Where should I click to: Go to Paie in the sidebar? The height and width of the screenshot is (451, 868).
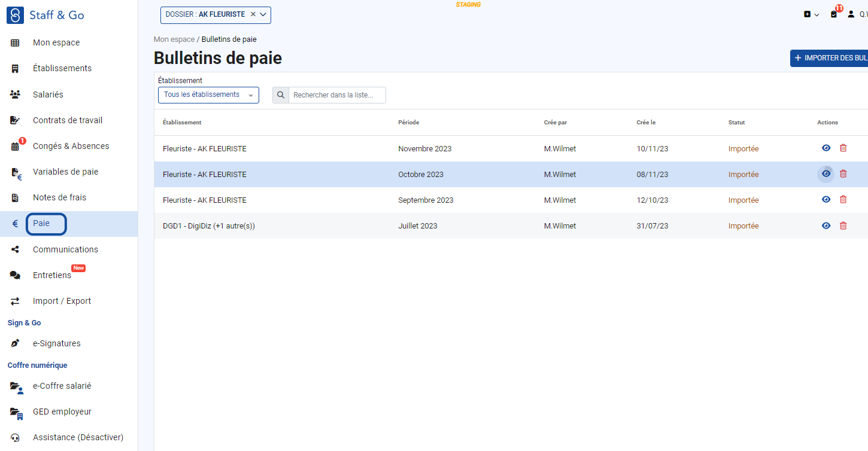(x=69, y=224)
